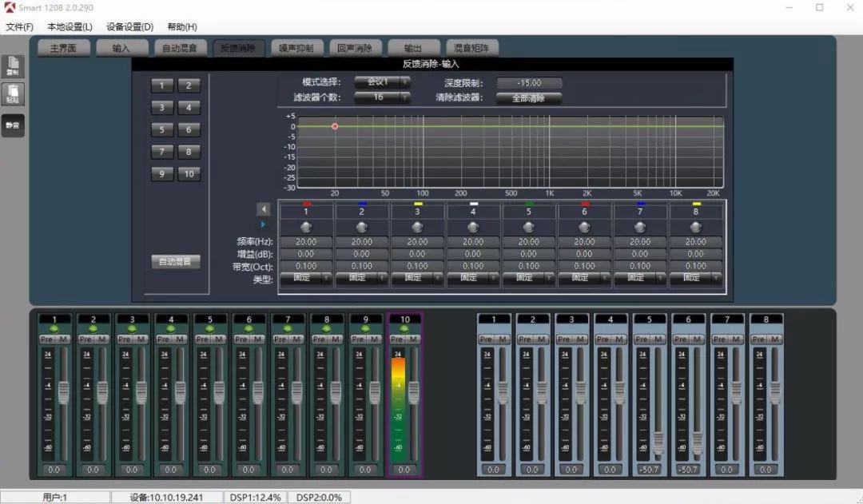The width and height of the screenshot is (863, 504).
Task: Click input channel 3 fader handle
Action: 141,391
